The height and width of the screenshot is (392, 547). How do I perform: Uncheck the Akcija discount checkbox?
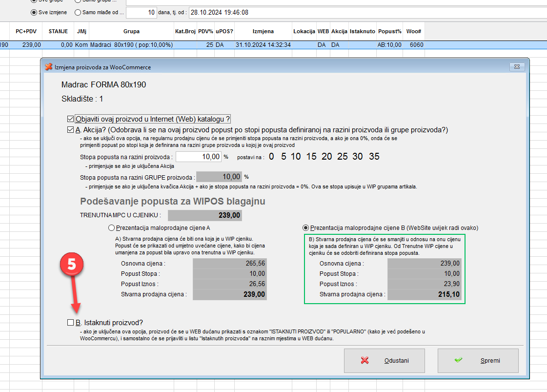(x=71, y=130)
